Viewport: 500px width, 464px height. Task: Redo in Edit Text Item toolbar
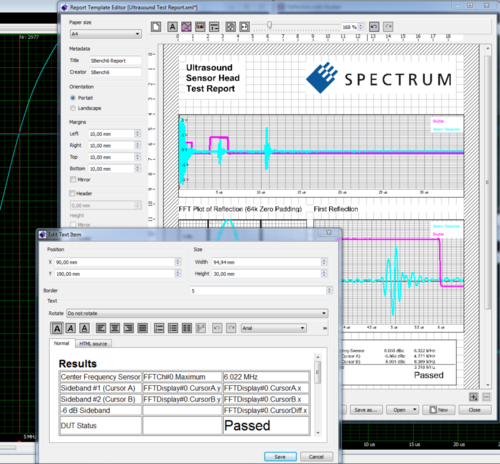pyautogui.click(x=231, y=328)
